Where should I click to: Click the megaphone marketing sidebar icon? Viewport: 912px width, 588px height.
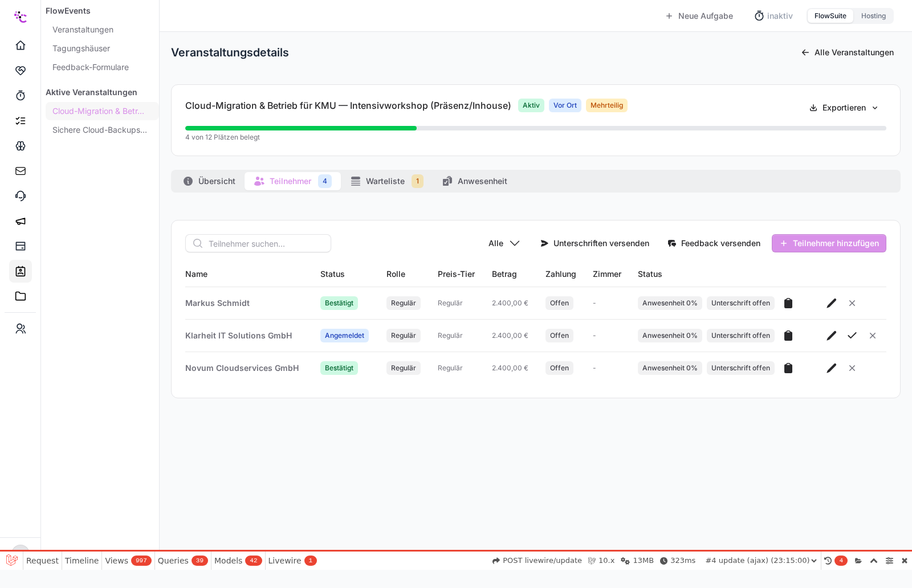click(x=21, y=221)
